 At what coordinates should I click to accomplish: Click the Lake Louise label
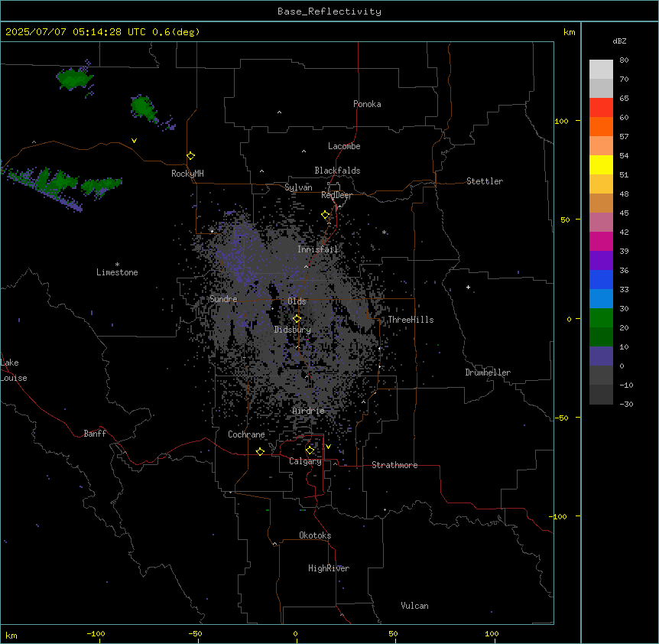pyautogui.click(x=14, y=370)
